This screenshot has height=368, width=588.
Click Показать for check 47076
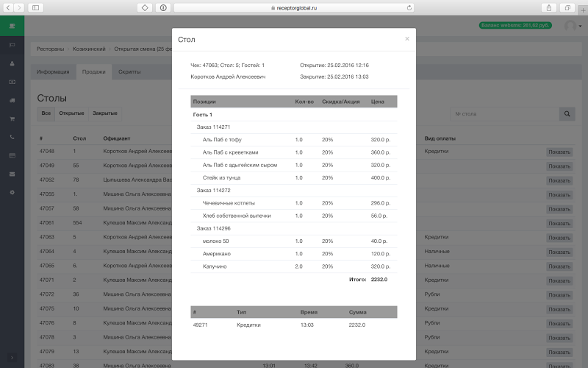[559, 324]
